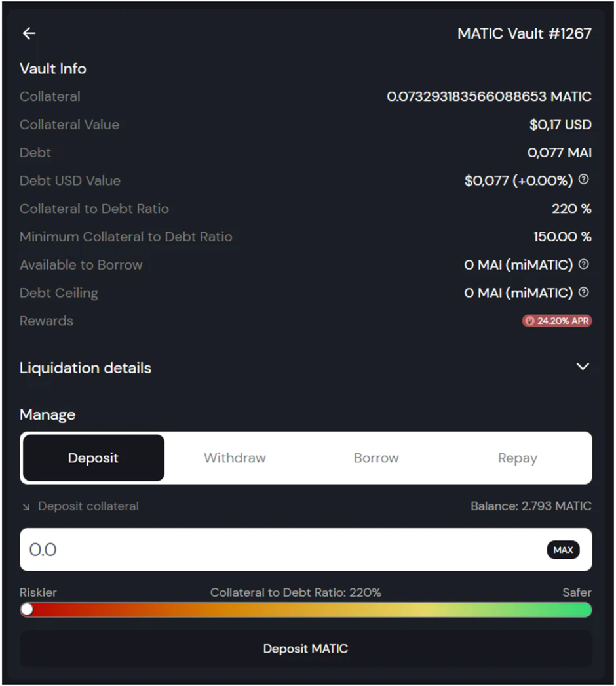Open help icon for Available to Borrow
The image size is (616, 686).
[583, 264]
